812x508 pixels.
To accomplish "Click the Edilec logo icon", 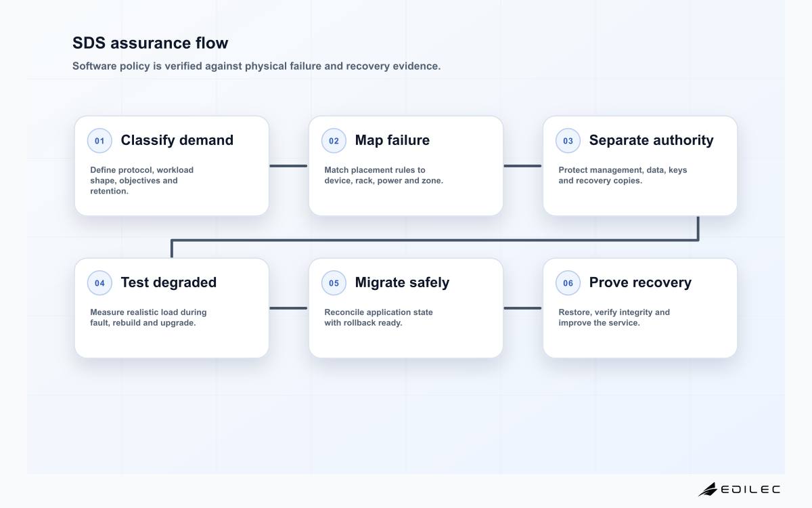I will (708, 489).
